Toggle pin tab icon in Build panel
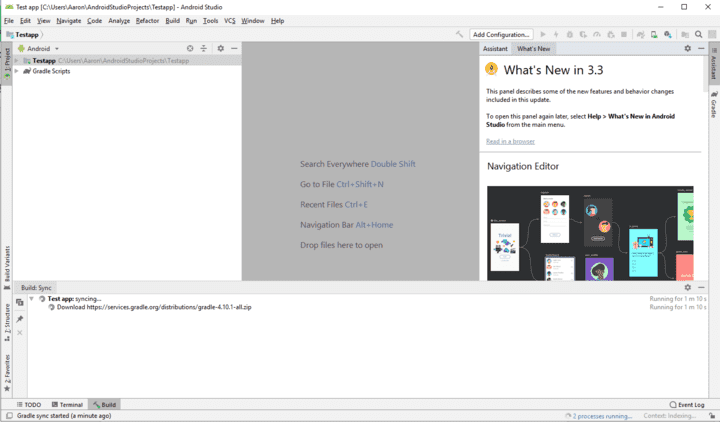 coord(19,319)
